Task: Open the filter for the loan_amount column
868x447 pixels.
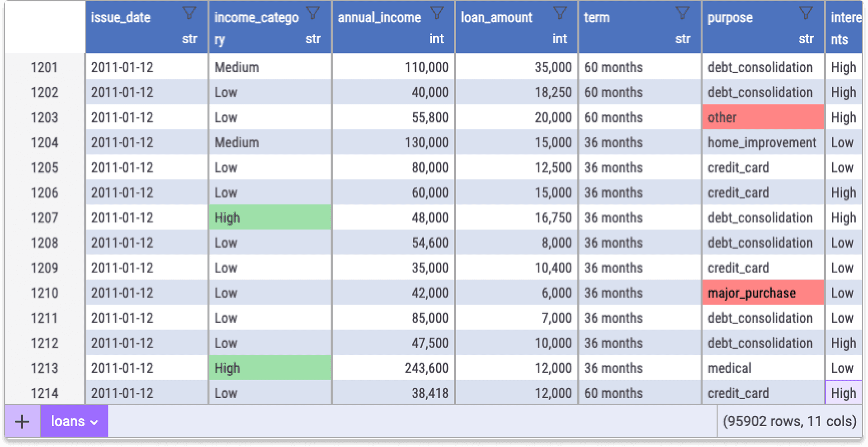Action: (561, 13)
